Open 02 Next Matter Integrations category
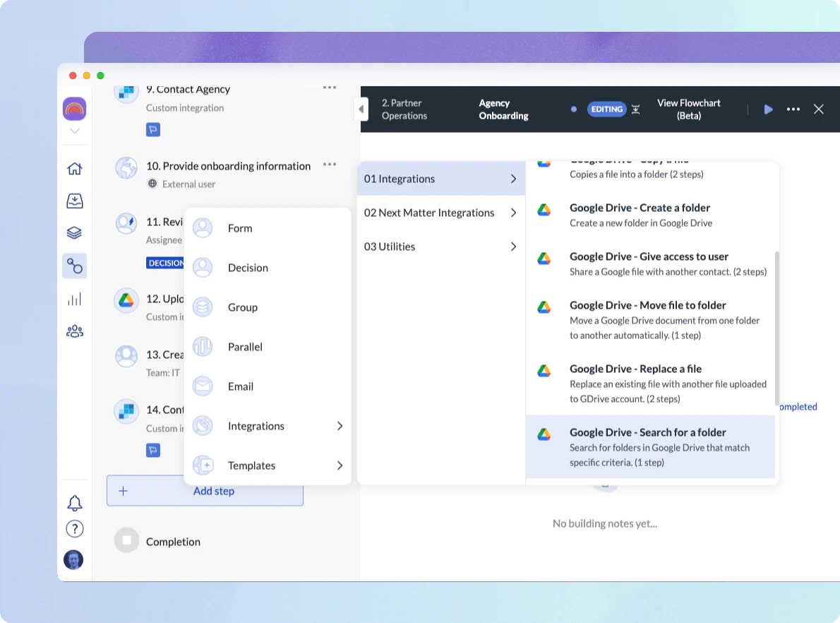This screenshot has height=623, width=840. [x=441, y=213]
